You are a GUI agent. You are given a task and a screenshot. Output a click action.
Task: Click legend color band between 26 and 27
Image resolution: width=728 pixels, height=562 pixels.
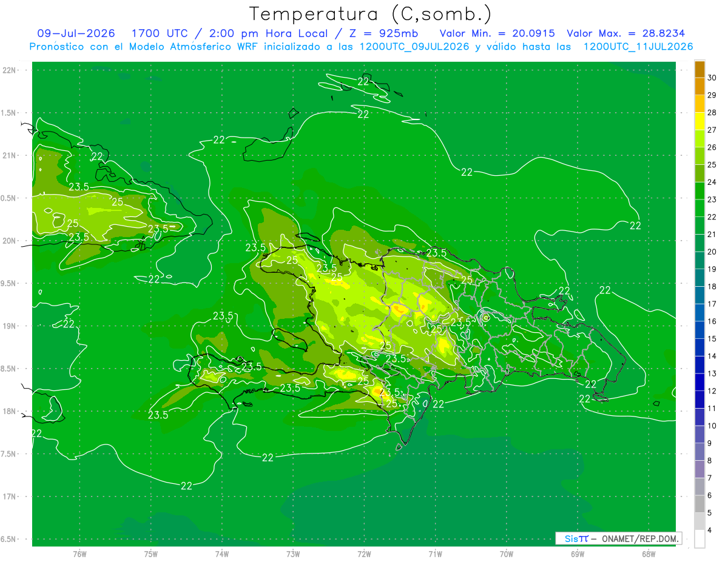point(699,139)
